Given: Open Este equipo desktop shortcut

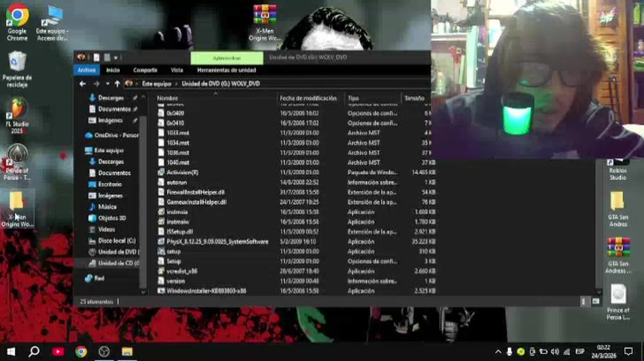Looking at the screenshot, I should [52, 23].
